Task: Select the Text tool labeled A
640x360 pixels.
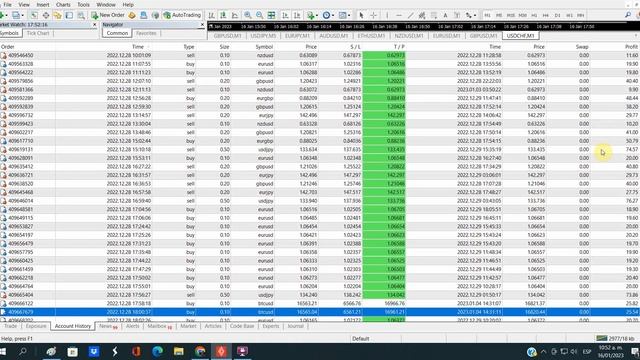Action: 445,16
